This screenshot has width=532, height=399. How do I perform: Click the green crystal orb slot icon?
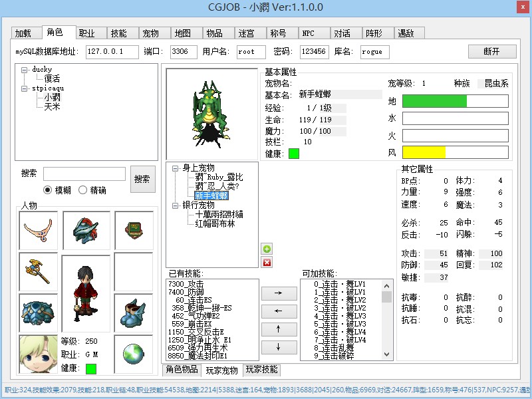(134, 354)
